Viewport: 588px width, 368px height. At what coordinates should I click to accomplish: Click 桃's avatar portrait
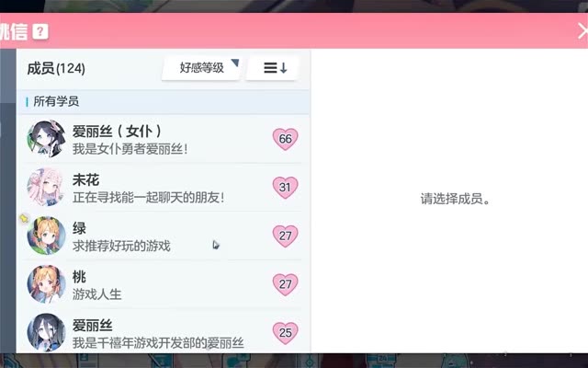click(46, 284)
